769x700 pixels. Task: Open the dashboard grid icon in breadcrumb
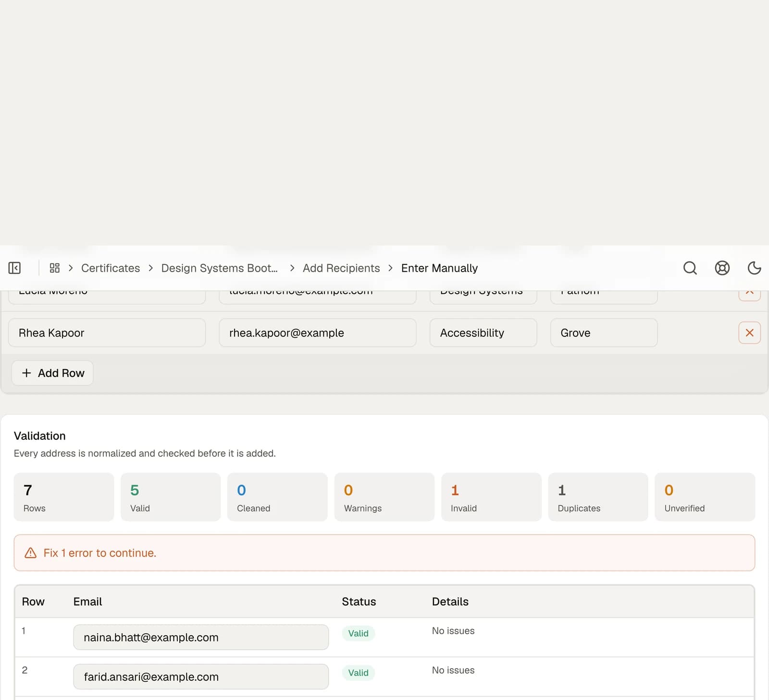pyautogui.click(x=55, y=268)
